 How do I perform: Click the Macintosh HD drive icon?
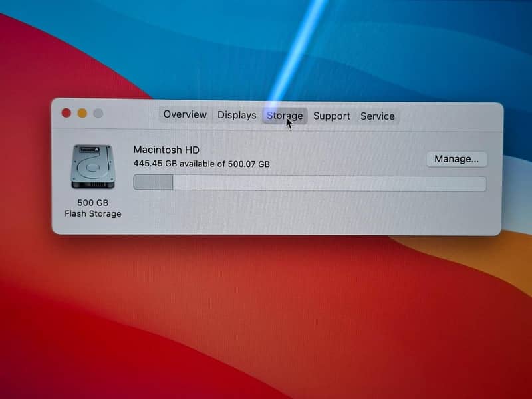click(92, 166)
